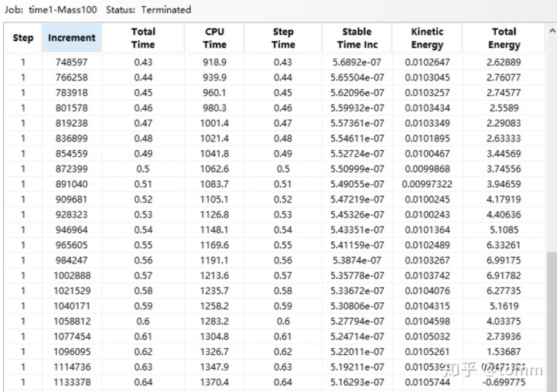Image resolution: width=557 pixels, height=392 pixels.
Task: Select increment cell 984247
Action: click(x=71, y=261)
